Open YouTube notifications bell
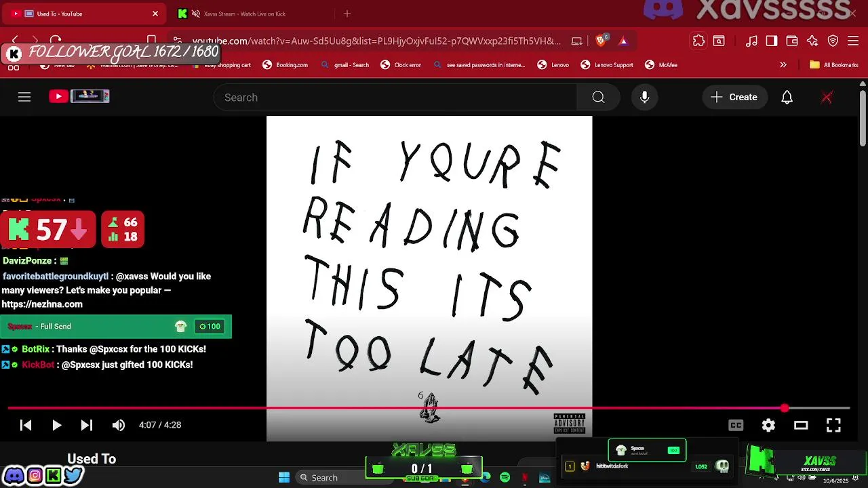Viewport: 868px width, 488px height. 787,97
